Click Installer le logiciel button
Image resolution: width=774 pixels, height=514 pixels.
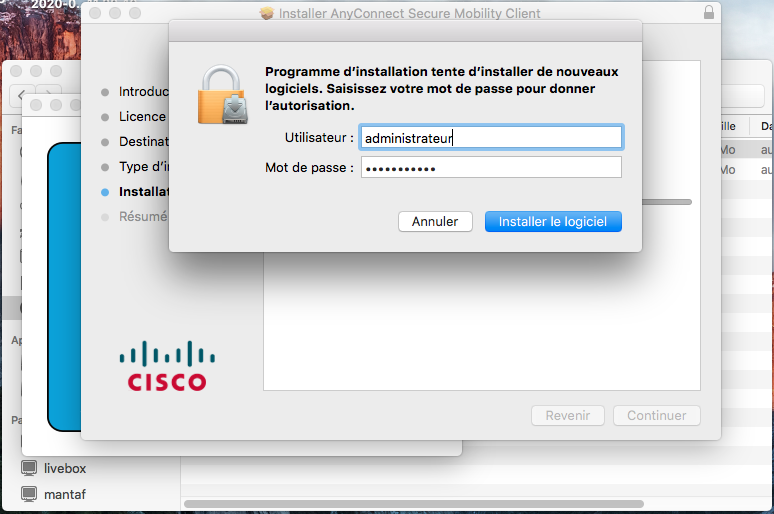tap(553, 222)
